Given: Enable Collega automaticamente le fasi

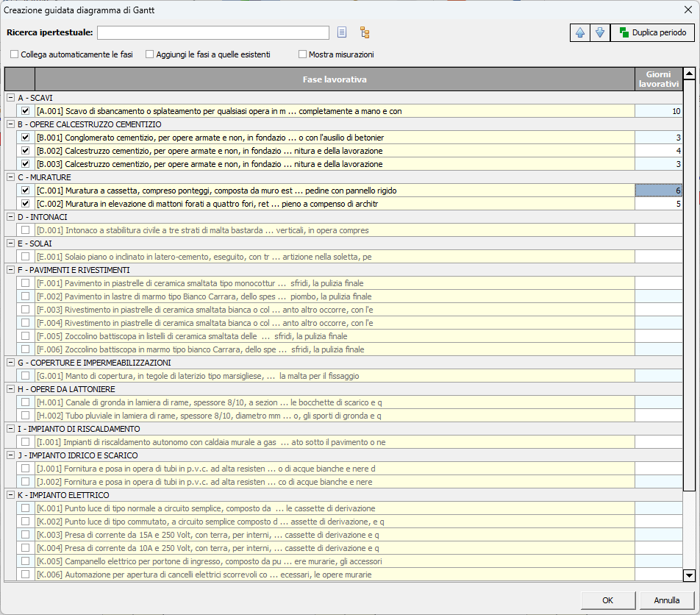Looking at the screenshot, I should (x=15, y=54).
